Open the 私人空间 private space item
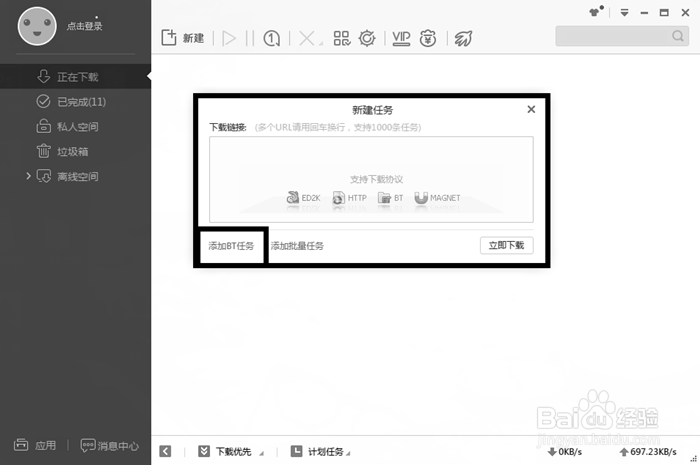 pos(75,127)
